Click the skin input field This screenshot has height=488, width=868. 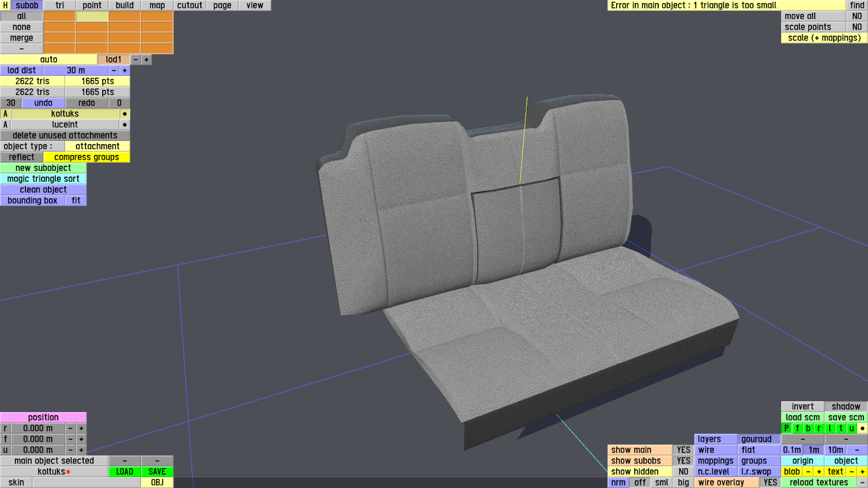(86, 483)
